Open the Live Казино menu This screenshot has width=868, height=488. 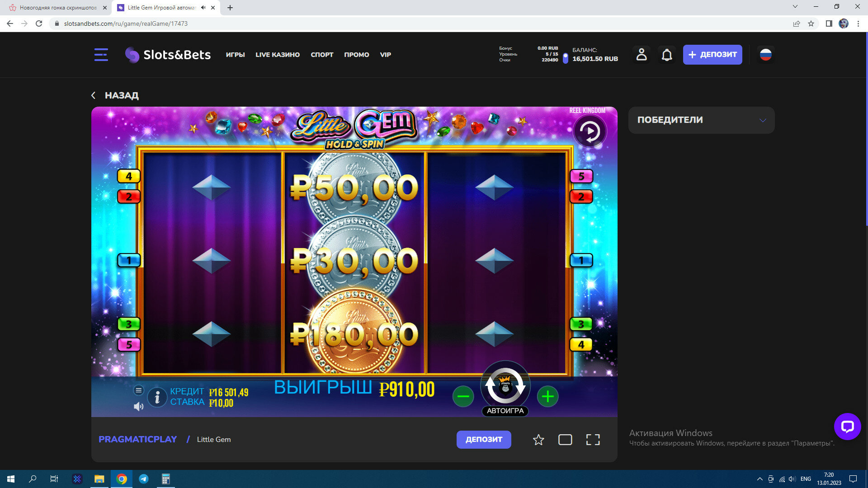coord(277,55)
